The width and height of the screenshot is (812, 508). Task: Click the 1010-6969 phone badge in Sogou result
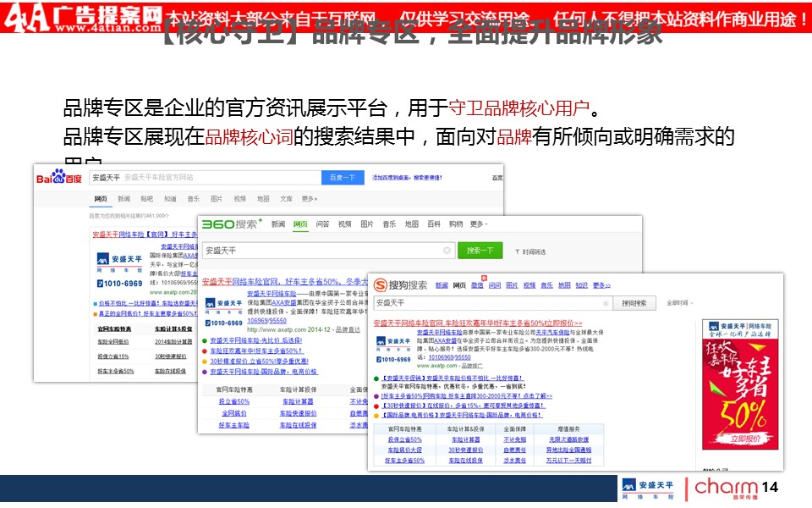(393, 359)
